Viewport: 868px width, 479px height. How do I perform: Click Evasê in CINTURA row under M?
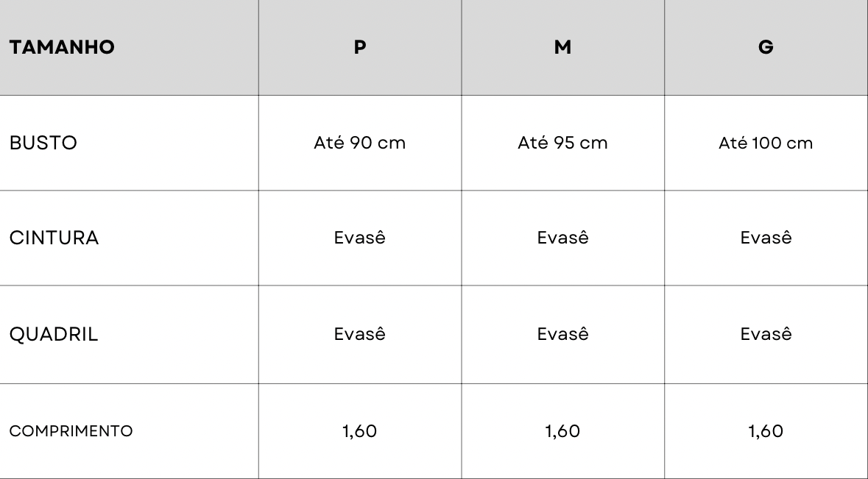coord(563,238)
